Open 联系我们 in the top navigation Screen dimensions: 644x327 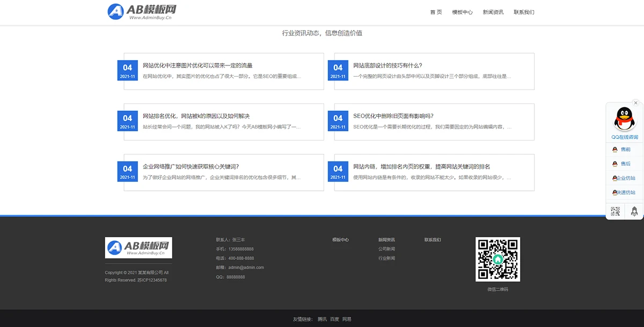click(x=524, y=12)
